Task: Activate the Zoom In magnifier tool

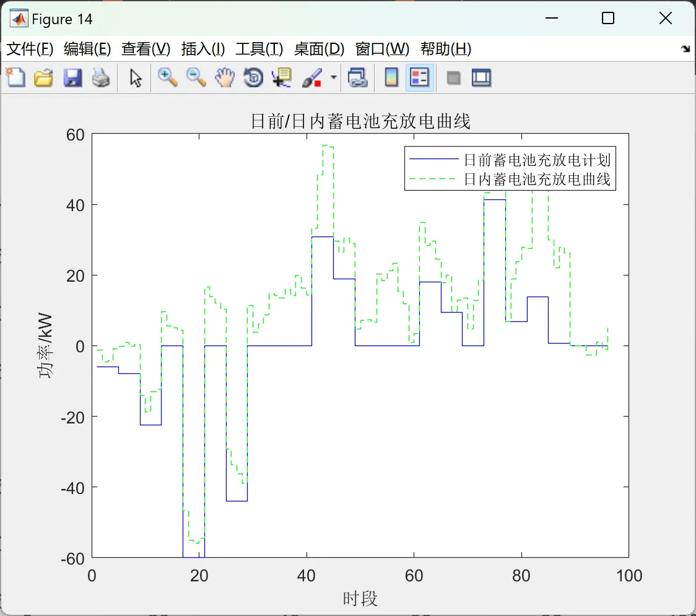Action: pyautogui.click(x=168, y=77)
